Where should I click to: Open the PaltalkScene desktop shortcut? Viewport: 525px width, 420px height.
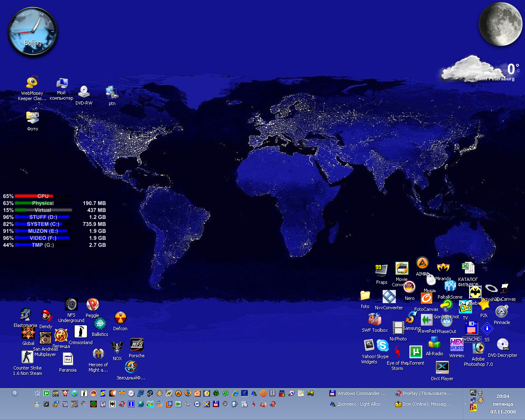450,287
